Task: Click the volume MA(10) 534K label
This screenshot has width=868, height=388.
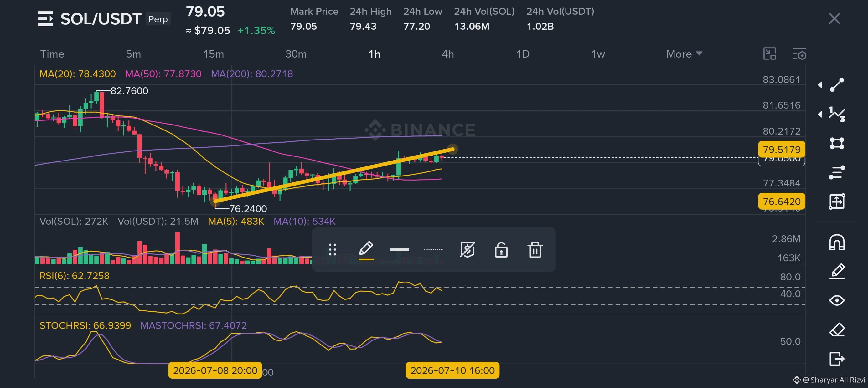Action: pyautogui.click(x=304, y=221)
